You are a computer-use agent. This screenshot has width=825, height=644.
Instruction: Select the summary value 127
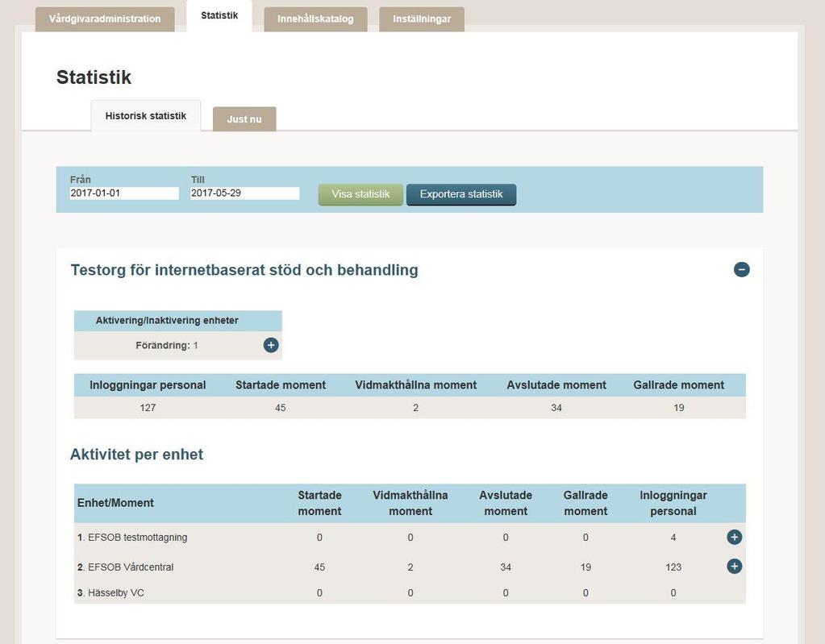click(148, 407)
